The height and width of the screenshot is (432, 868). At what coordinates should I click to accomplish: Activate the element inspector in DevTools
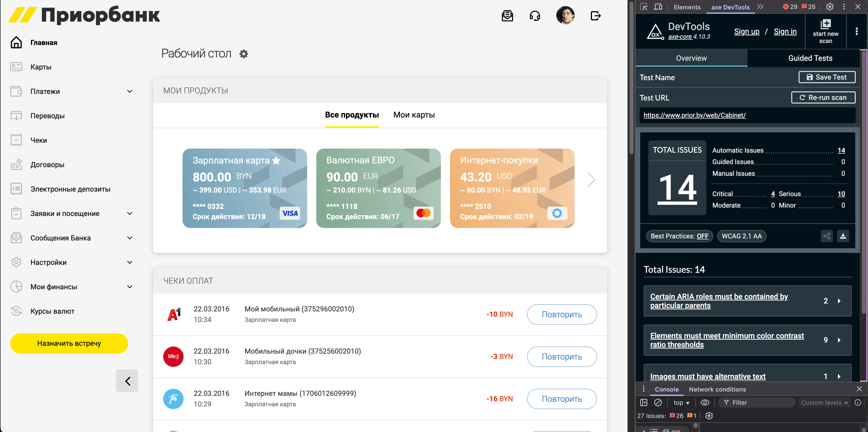point(644,6)
